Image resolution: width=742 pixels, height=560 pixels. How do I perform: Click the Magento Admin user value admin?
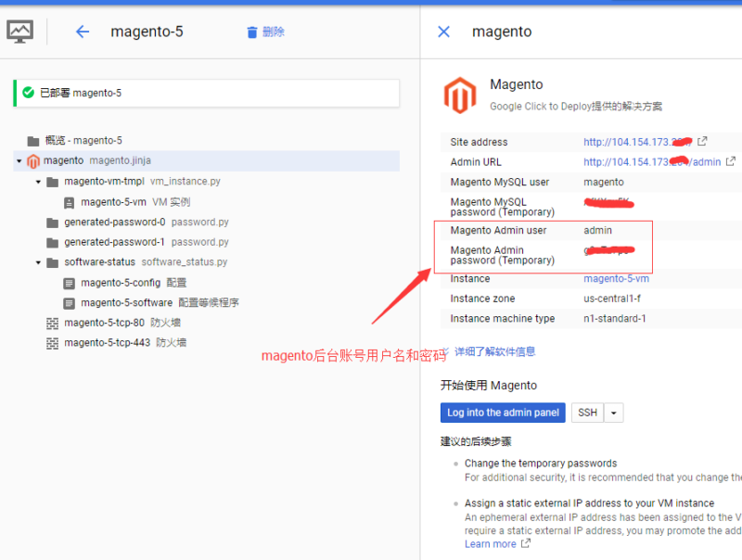click(x=597, y=230)
